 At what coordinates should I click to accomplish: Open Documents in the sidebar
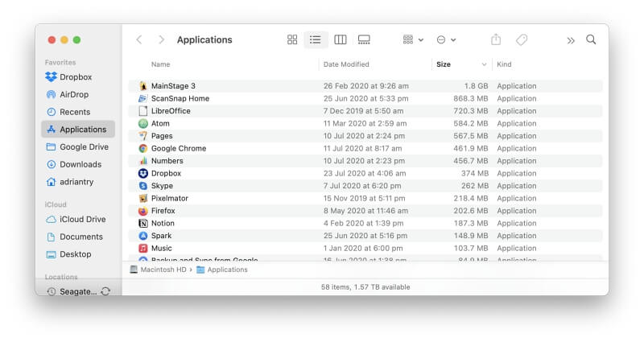[x=74, y=237]
